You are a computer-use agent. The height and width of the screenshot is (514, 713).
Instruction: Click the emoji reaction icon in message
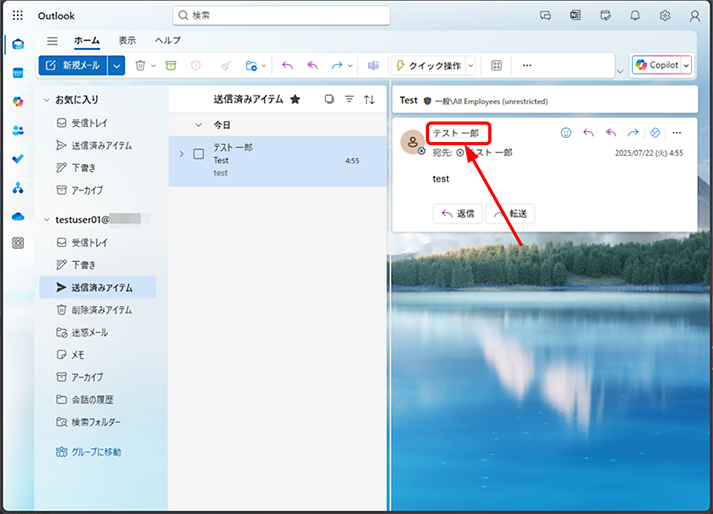tap(566, 133)
